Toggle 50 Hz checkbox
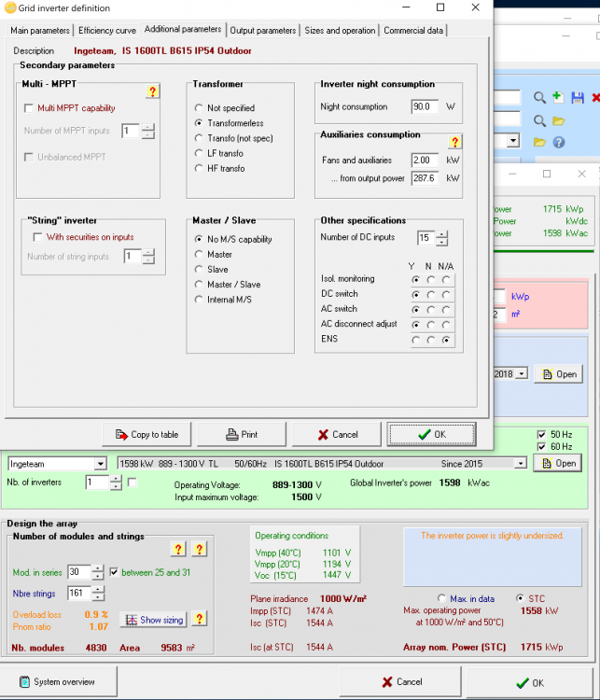 tap(541, 434)
